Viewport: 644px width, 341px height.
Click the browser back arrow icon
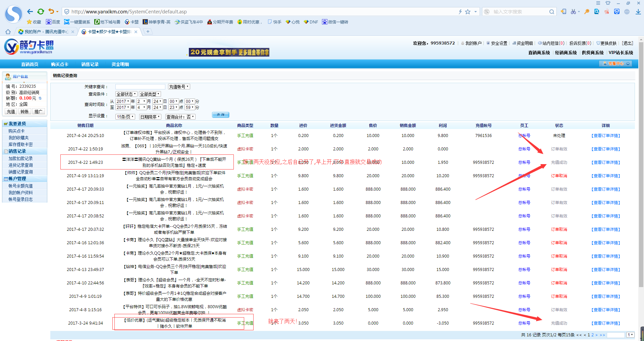(x=30, y=12)
